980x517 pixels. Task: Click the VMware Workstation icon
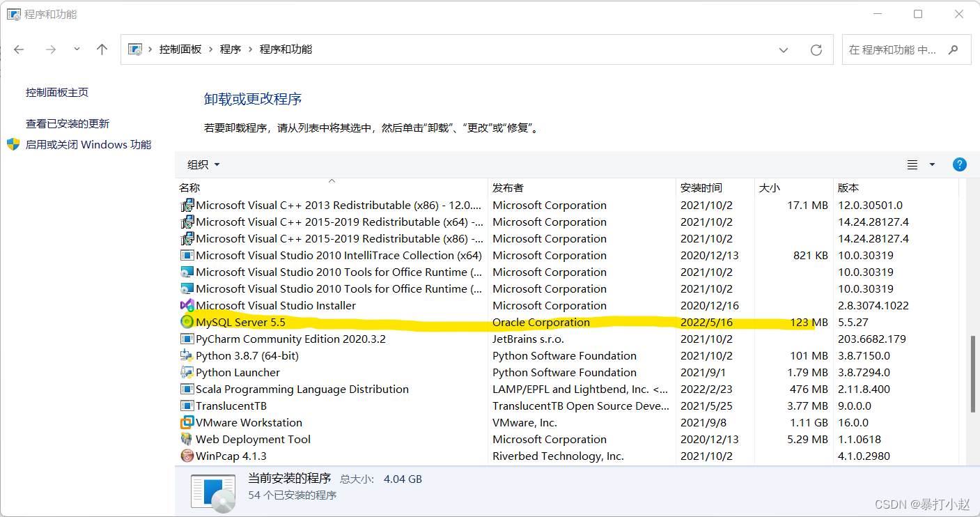187,422
